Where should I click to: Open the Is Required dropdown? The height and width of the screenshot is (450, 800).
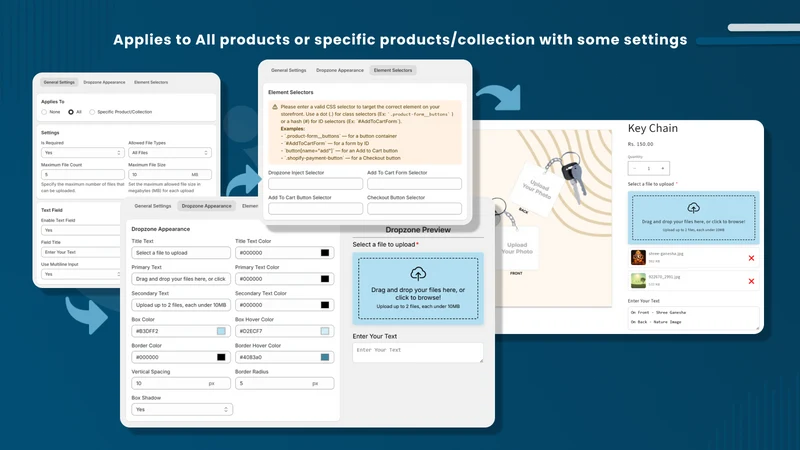83,153
